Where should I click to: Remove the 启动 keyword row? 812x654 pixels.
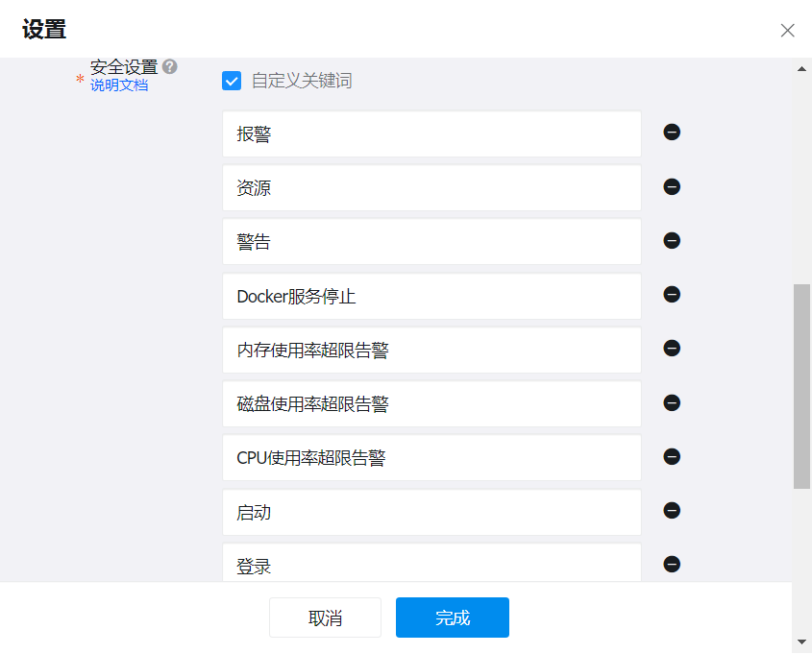click(x=672, y=511)
